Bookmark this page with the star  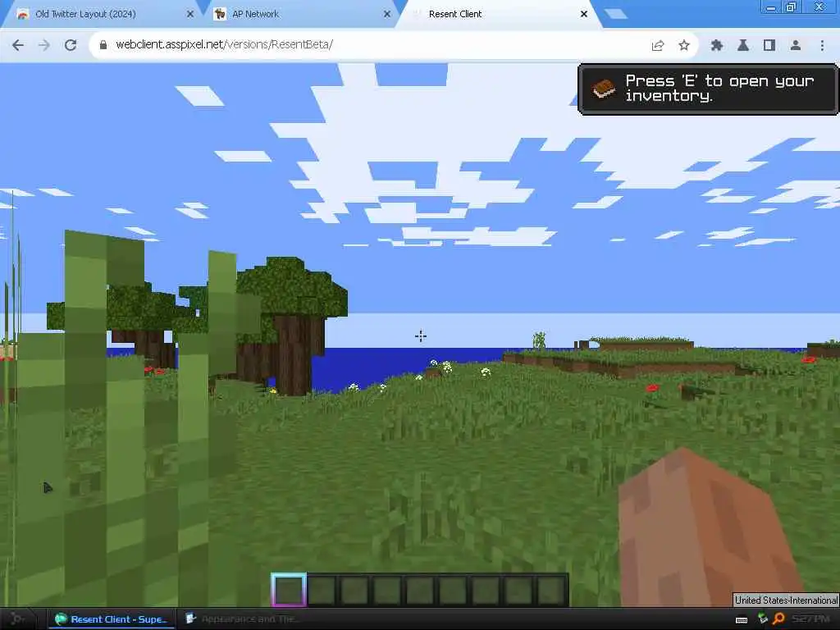pyautogui.click(x=684, y=46)
